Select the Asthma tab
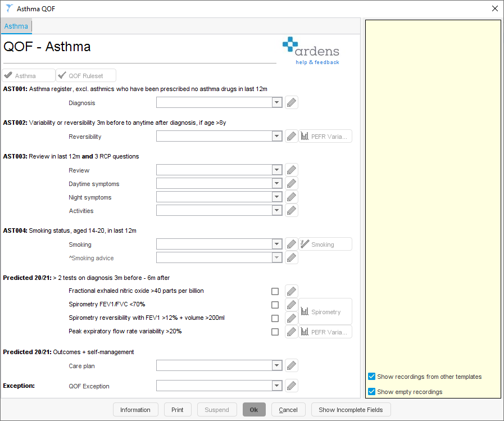Screen dimensions: 504x421 [16, 26]
